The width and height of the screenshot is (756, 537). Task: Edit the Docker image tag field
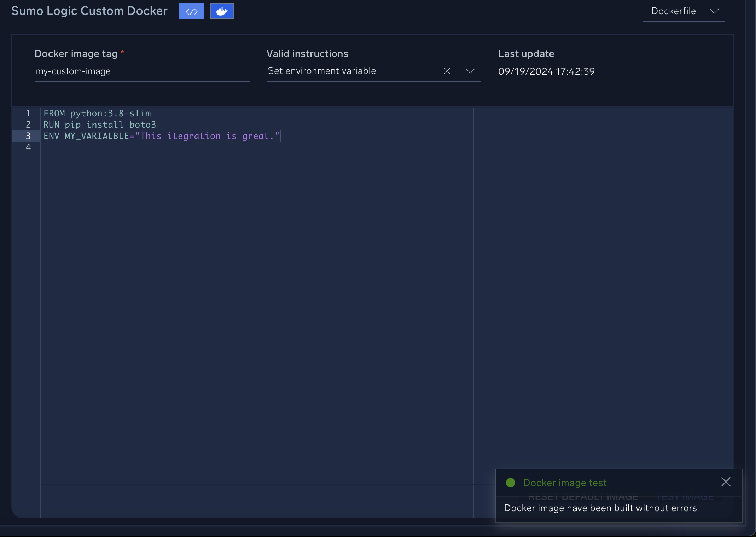click(x=141, y=71)
